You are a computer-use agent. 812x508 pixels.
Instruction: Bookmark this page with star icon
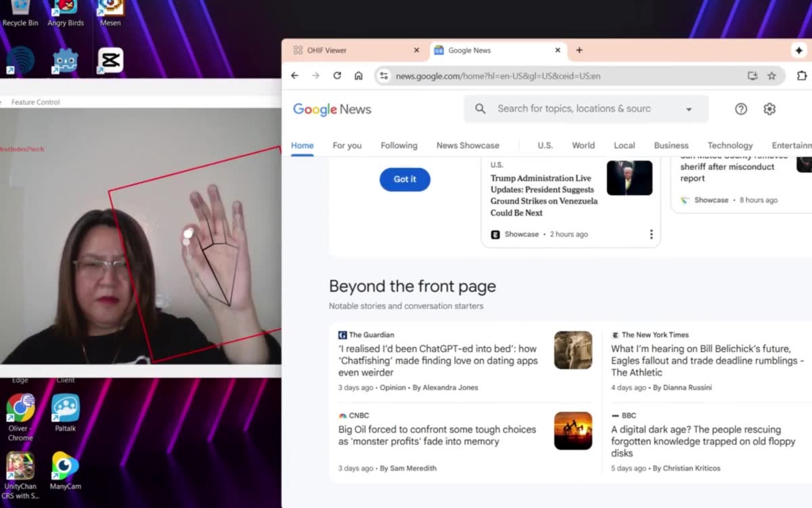pos(771,76)
